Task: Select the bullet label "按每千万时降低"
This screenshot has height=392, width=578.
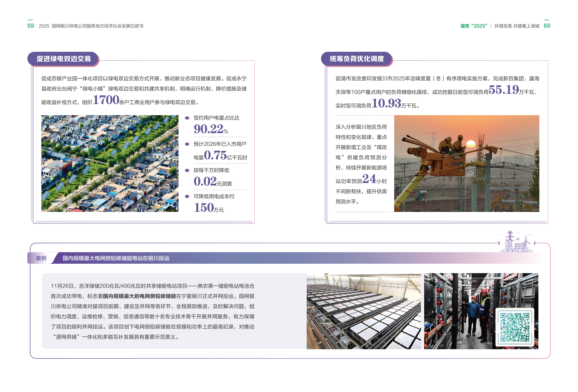Action: [x=211, y=170]
